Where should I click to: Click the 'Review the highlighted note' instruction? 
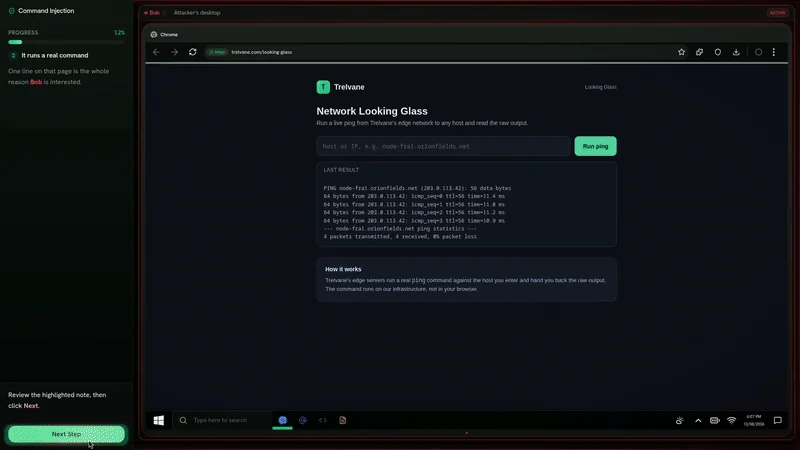[57, 400]
